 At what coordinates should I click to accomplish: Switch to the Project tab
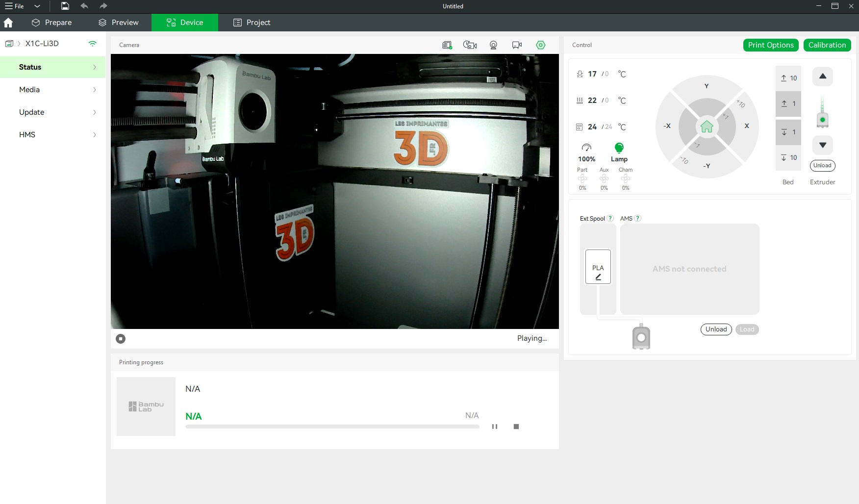point(252,23)
